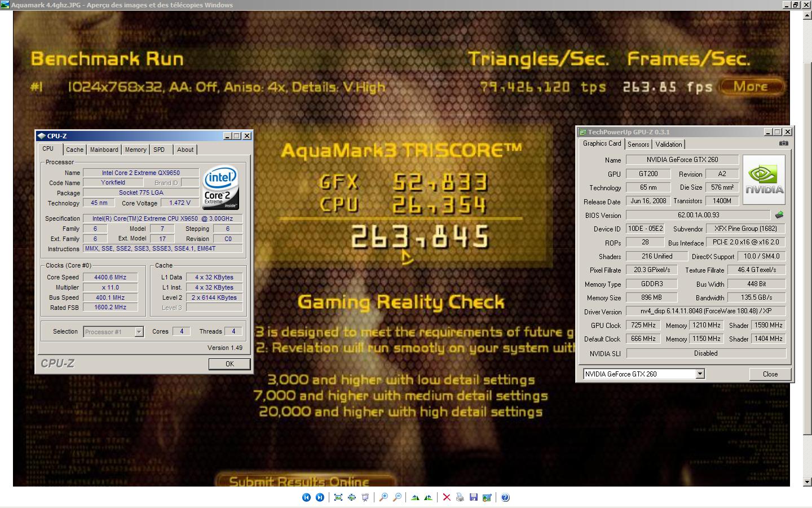Select the Graphics Card tab in GPU-Z
Viewport: 812px width, 508px height.
pyautogui.click(x=602, y=143)
